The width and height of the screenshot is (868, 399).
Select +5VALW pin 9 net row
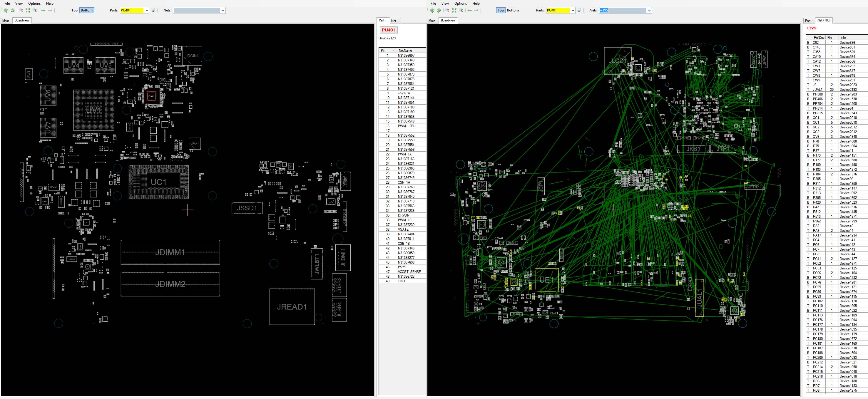pos(404,93)
